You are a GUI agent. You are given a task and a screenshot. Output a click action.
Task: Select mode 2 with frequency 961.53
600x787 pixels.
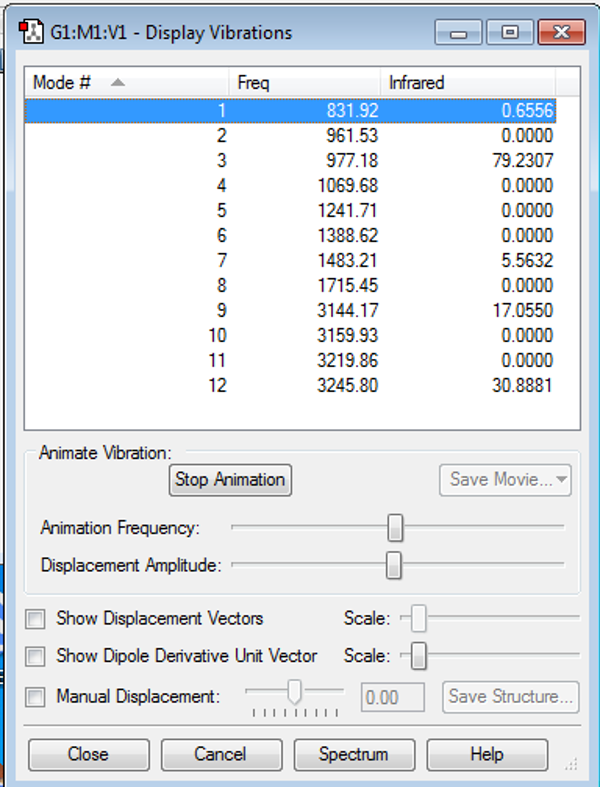(290, 136)
